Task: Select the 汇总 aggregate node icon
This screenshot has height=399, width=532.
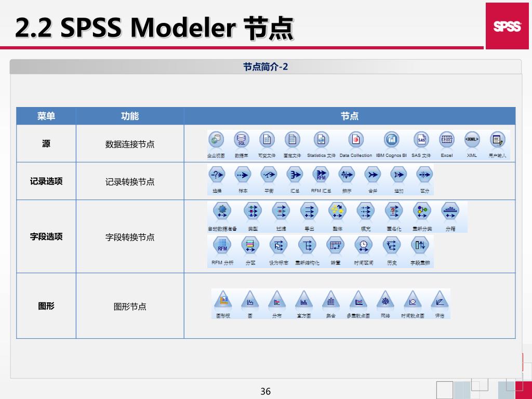Action: pos(295,175)
